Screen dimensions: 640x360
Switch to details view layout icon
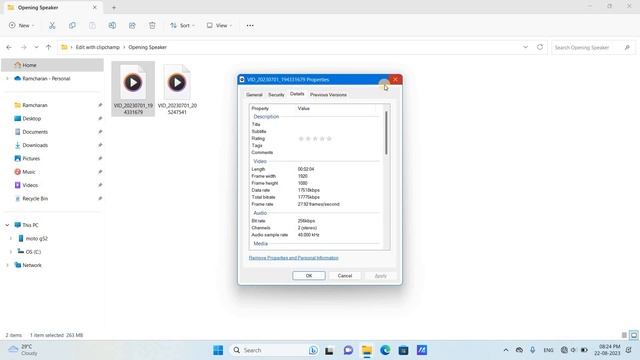tap(624, 335)
